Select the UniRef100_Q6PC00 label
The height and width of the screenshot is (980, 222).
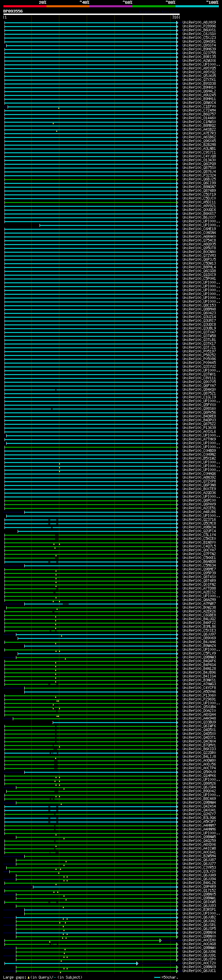tap(199, 500)
